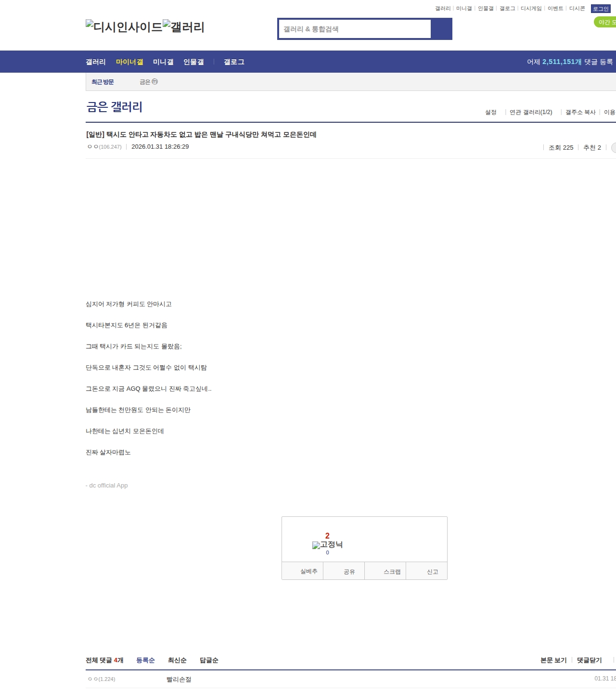Open the 이벤트 link at the top
Screen dimensions: 616x693
(555, 9)
